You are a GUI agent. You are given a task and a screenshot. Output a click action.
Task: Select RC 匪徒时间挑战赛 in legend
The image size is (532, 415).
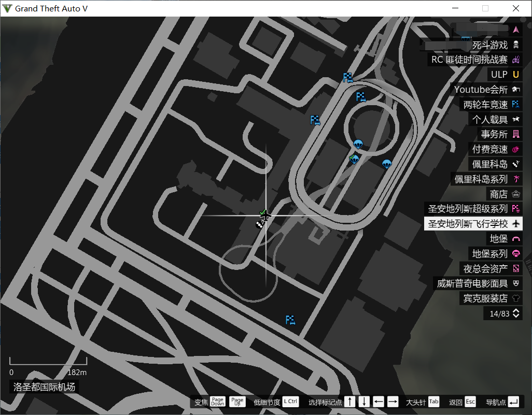(x=475, y=60)
